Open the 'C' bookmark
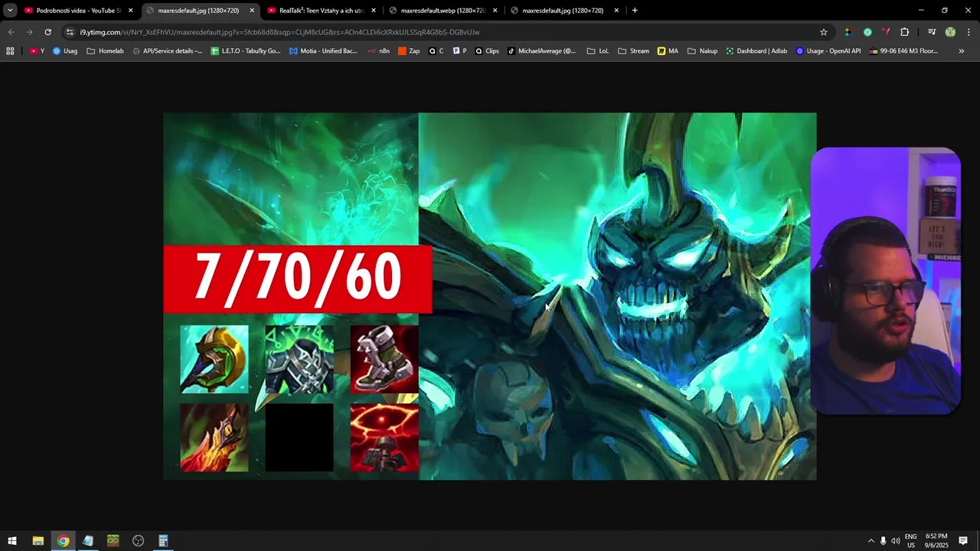 (436, 51)
